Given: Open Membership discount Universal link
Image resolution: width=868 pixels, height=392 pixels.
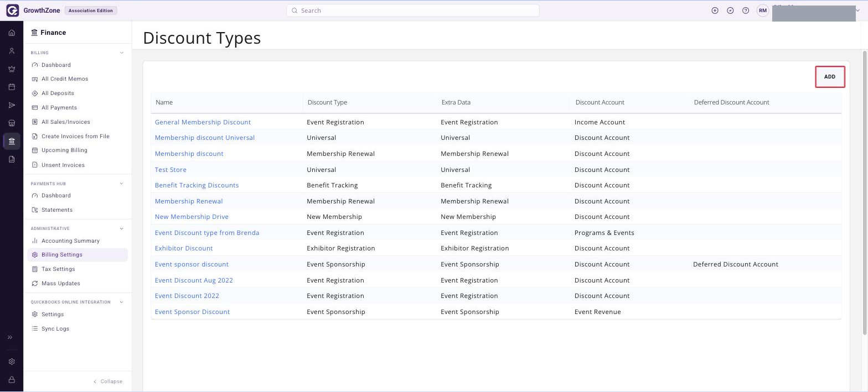Looking at the screenshot, I should click(x=205, y=138).
